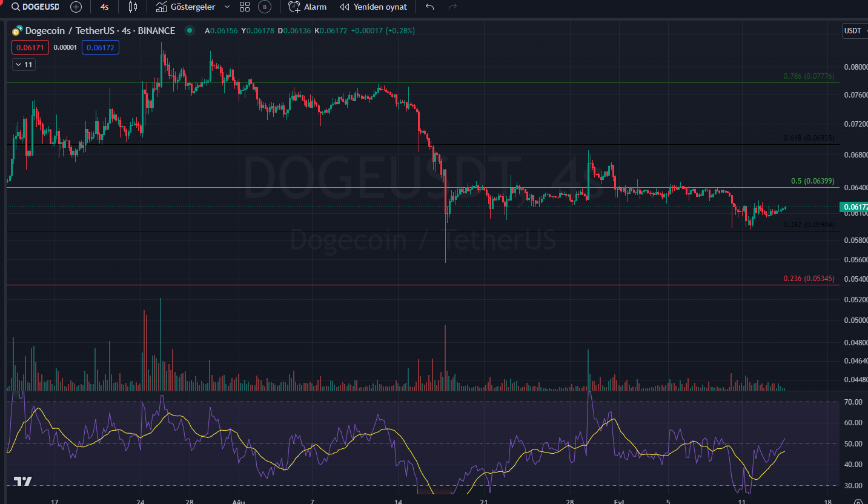Select the 0.382 (0.05904) Fibonacci label
Screen dimensions: 868x504
[x=808, y=225]
